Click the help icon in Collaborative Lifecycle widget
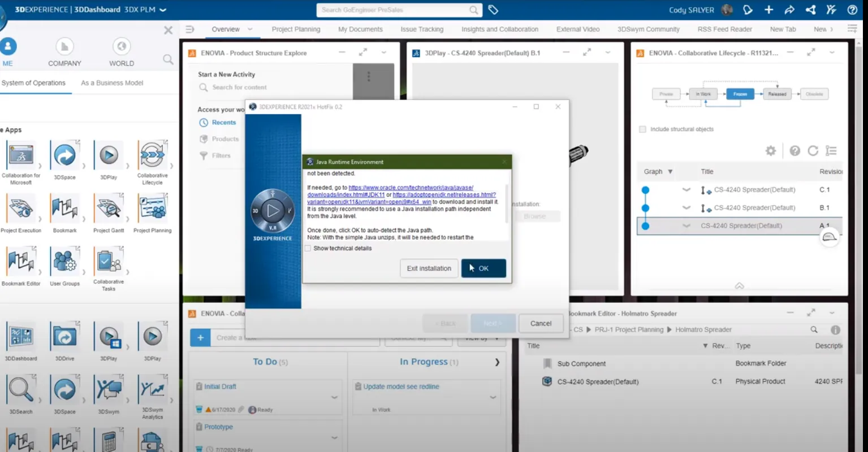 click(794, 151)
